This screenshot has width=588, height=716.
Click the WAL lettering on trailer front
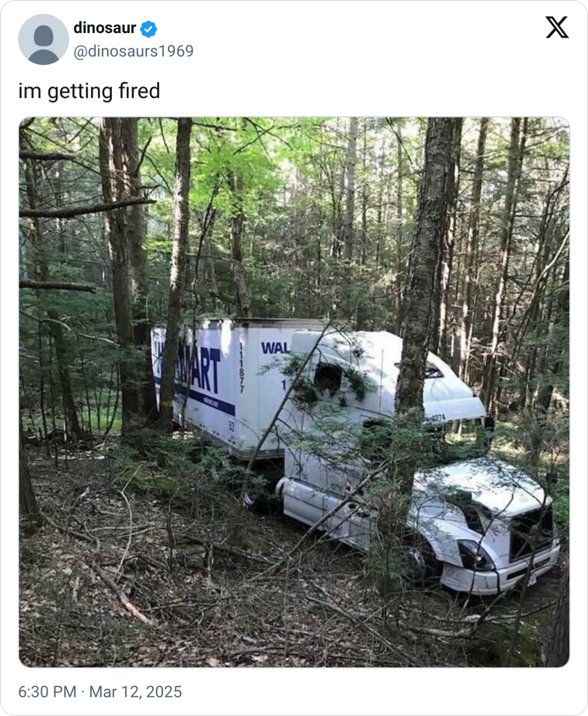coord(275,348)
